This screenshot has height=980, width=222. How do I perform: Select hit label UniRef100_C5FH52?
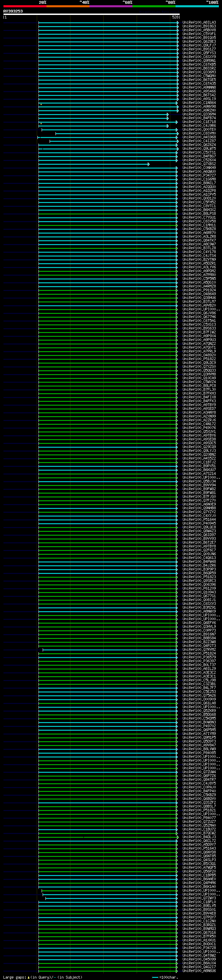(199, 202)
